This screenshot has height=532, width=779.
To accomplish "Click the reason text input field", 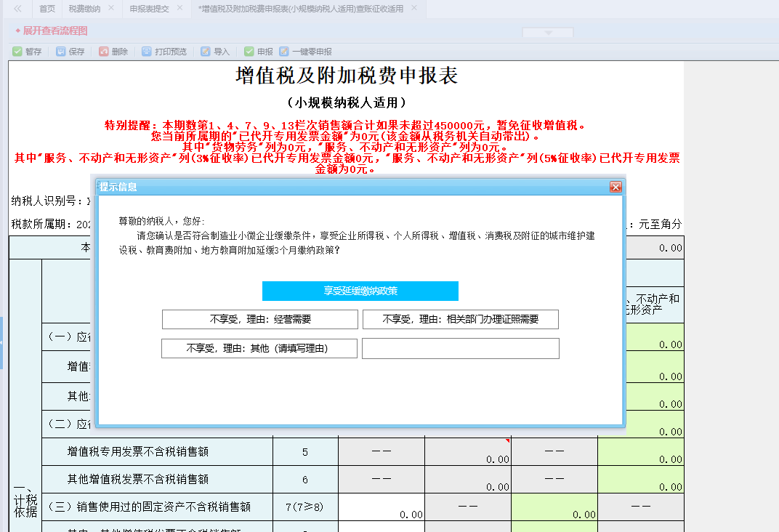I will click(461, 348).
